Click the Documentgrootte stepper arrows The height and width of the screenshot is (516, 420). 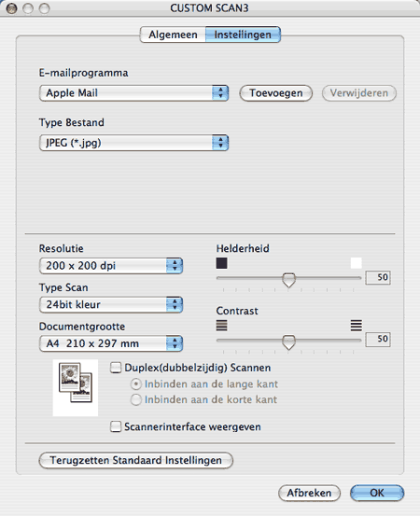pyautogui.click(x=175, y=343)
